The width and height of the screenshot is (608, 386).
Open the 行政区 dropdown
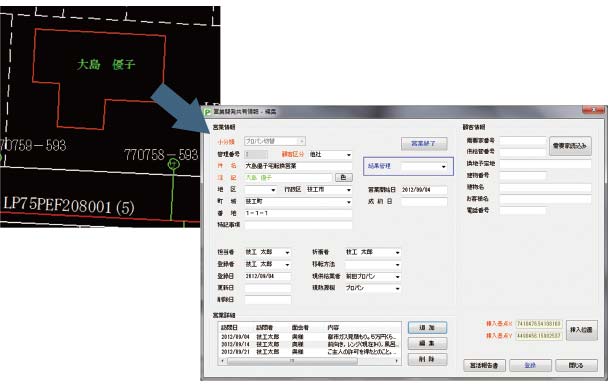349,190
